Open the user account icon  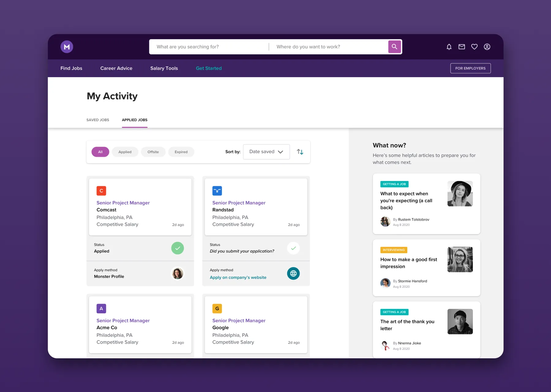click(487, 47)
